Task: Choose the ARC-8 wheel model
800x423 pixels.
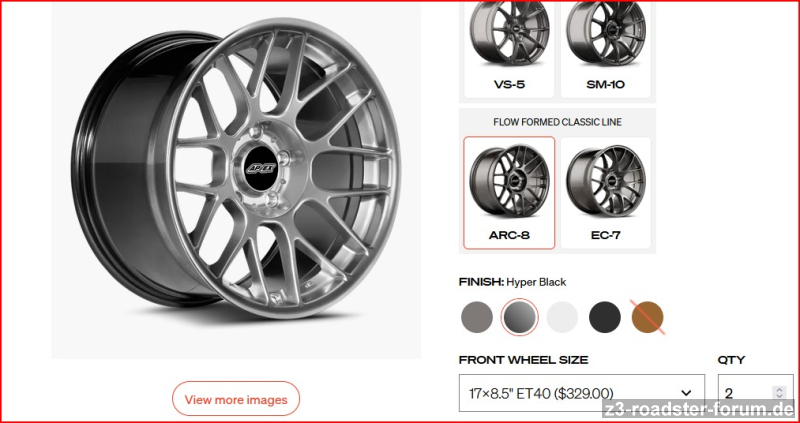Action: point(509,192)
